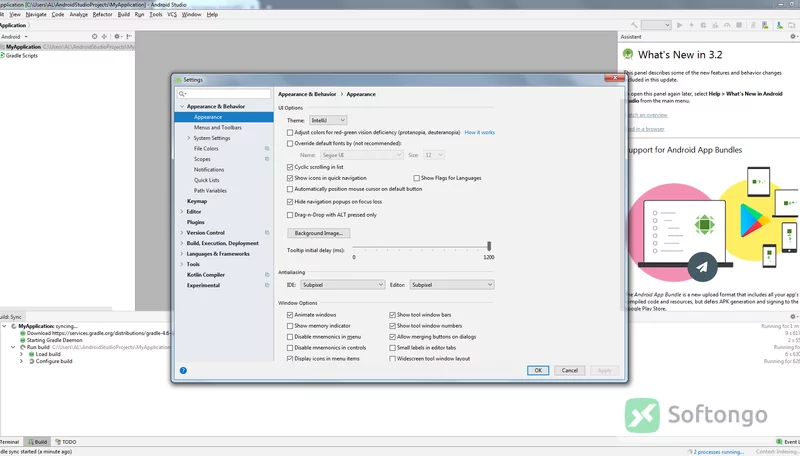
Task: Enable Show Flags for Languages
Action: coord(416,178)
